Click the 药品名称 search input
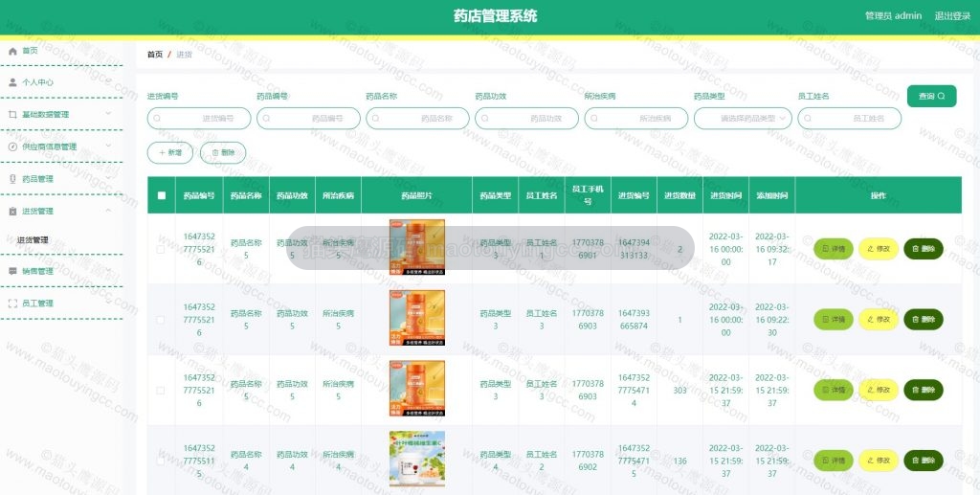This screenshot has height=495, width=980. pos(417,118)
